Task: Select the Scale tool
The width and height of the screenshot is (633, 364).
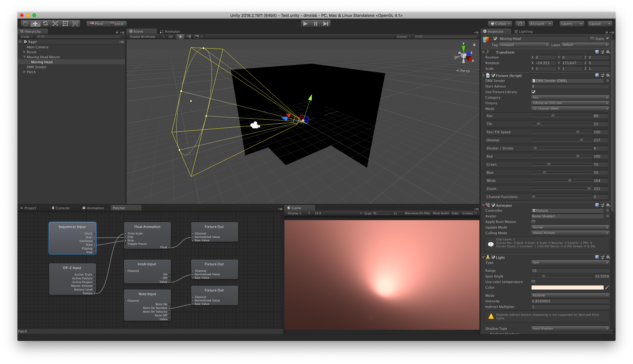Action: (55, 24)
